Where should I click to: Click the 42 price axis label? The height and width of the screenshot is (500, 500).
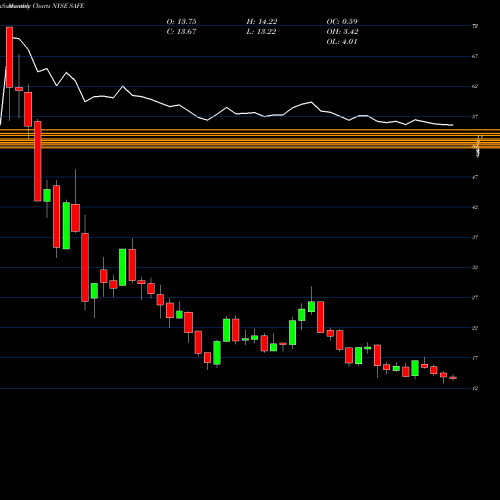point(475,207)
